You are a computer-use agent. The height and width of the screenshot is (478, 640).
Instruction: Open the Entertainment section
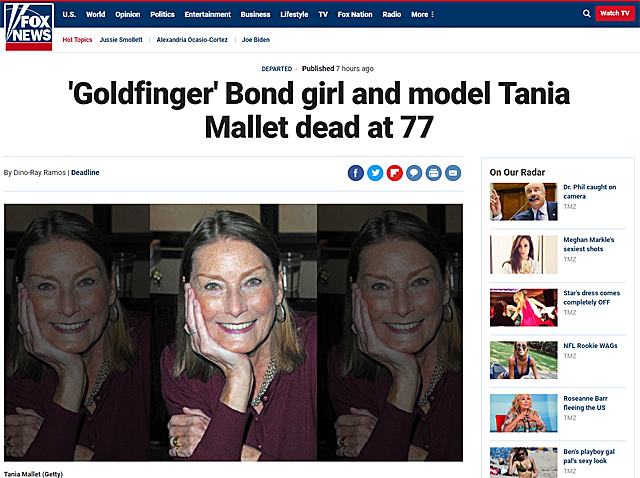(x=207, y=14)
